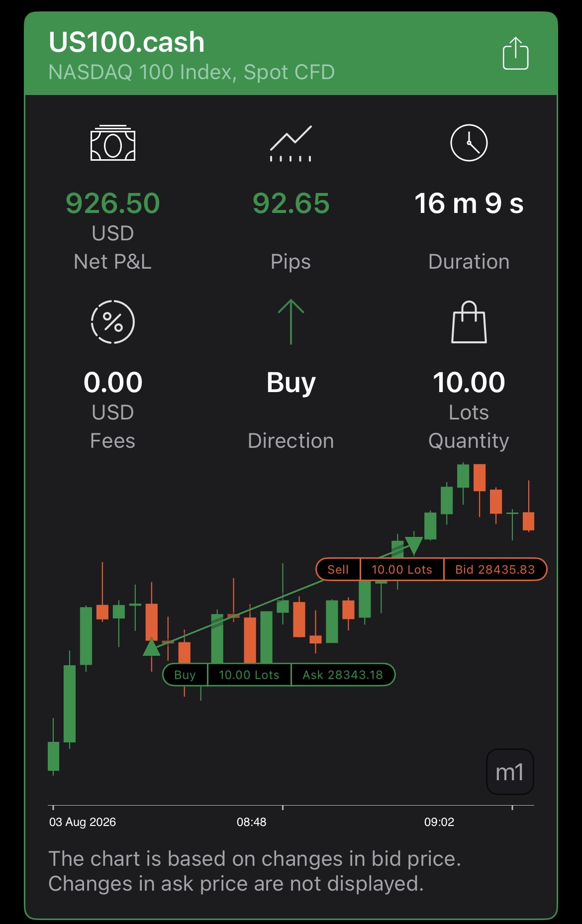Tap the 08:48 time axis label
582x924 pixels.
252,822
